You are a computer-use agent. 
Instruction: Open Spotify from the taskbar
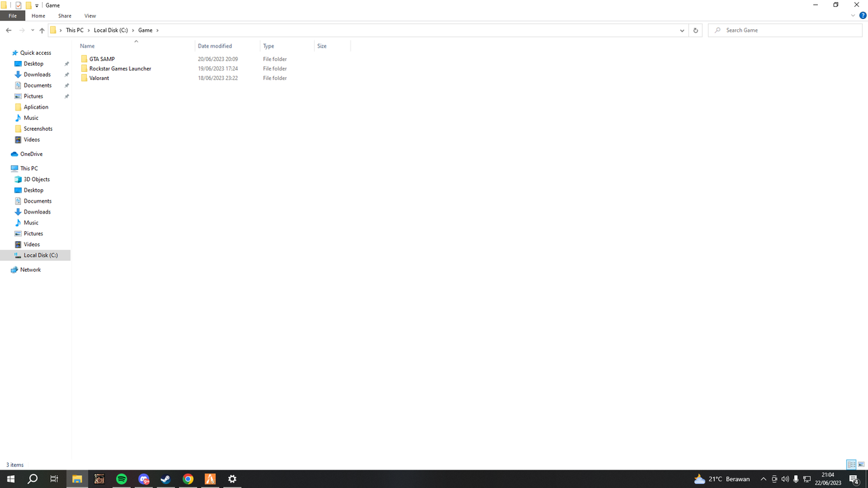pyautogui.click(x=121, y=479)
